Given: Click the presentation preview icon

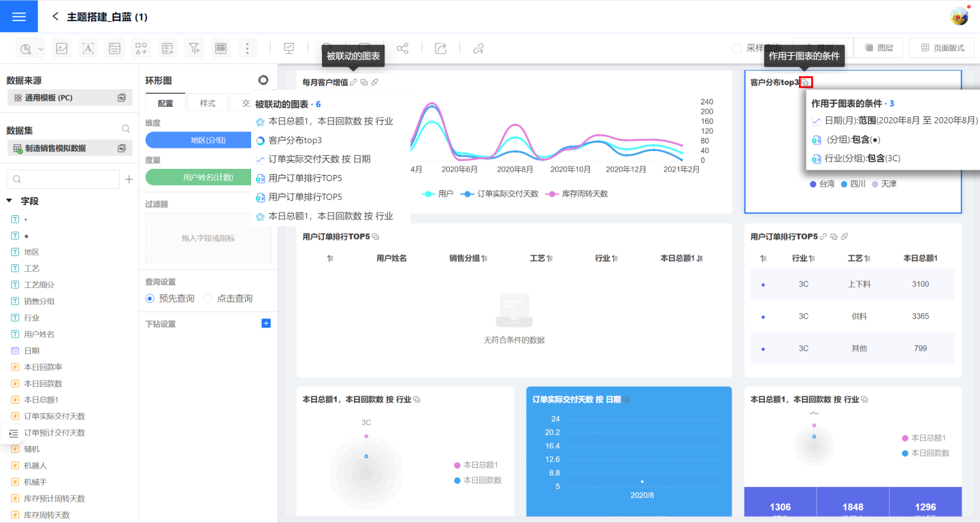Looking at the screenshot, I should [289, 48].
